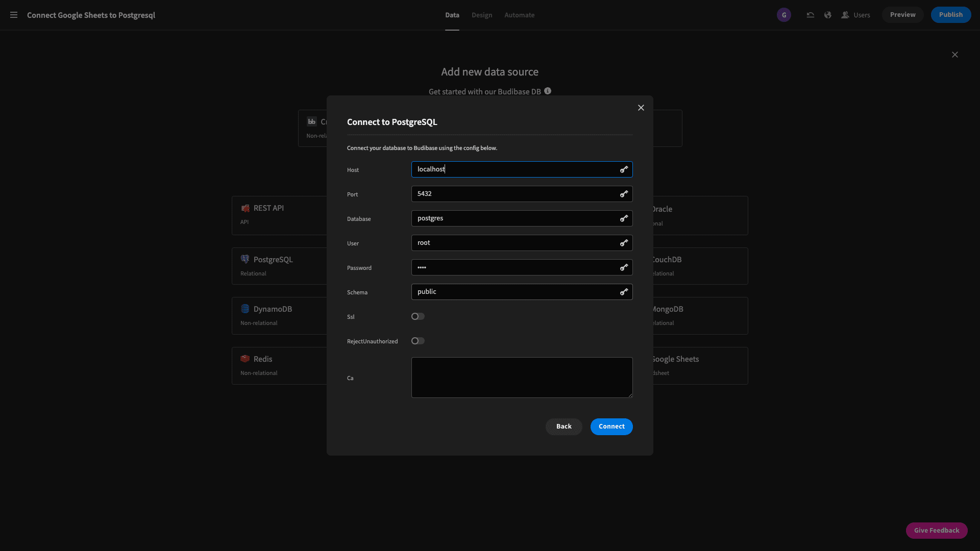Select the Google Sheets data source card

coord(700,366)
